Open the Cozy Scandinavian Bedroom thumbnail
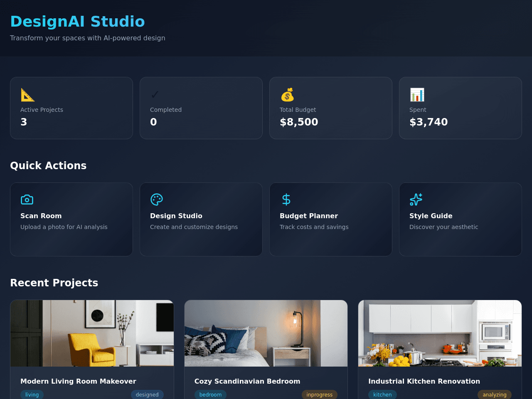This screenshot has width=532, height=399. tap(266, 333)
